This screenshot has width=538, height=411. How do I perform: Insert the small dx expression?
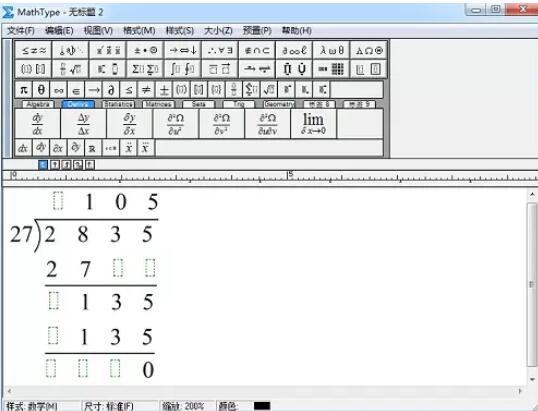point(23,148)
